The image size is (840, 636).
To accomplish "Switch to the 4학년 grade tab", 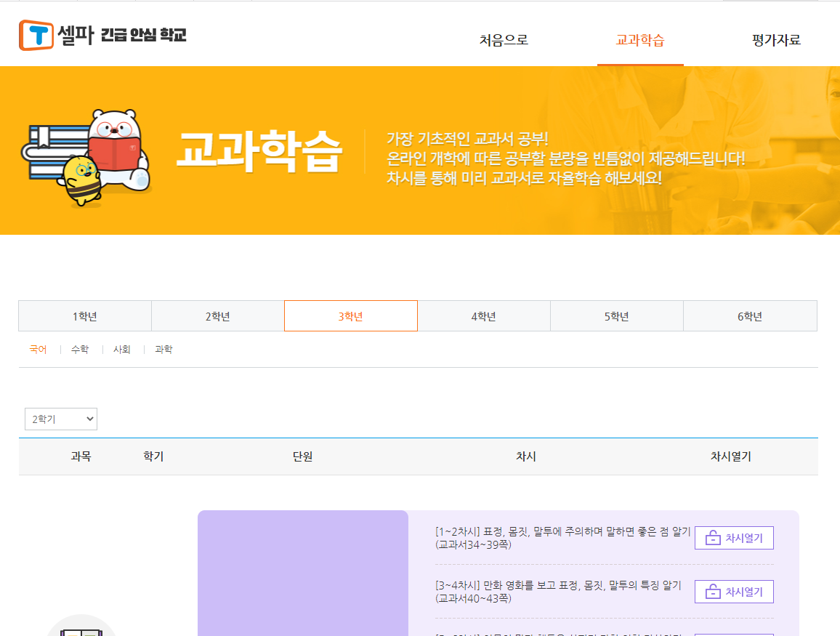I will point(484,316).
